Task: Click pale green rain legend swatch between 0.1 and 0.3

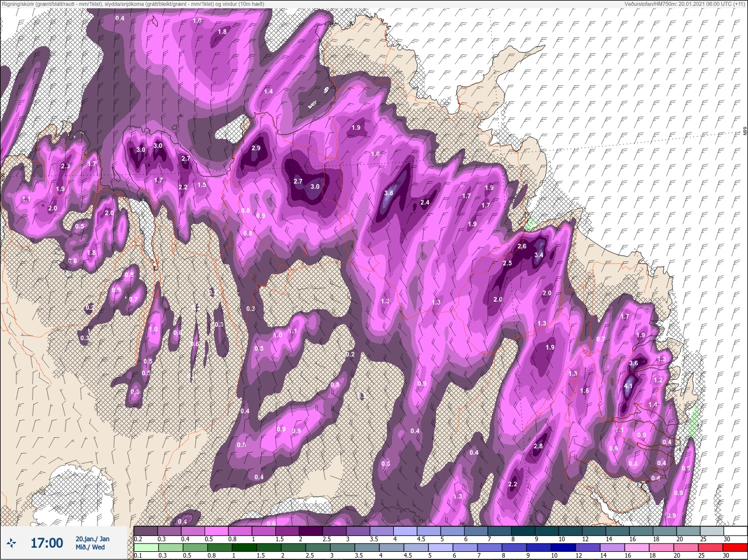Action: (146, 547)
